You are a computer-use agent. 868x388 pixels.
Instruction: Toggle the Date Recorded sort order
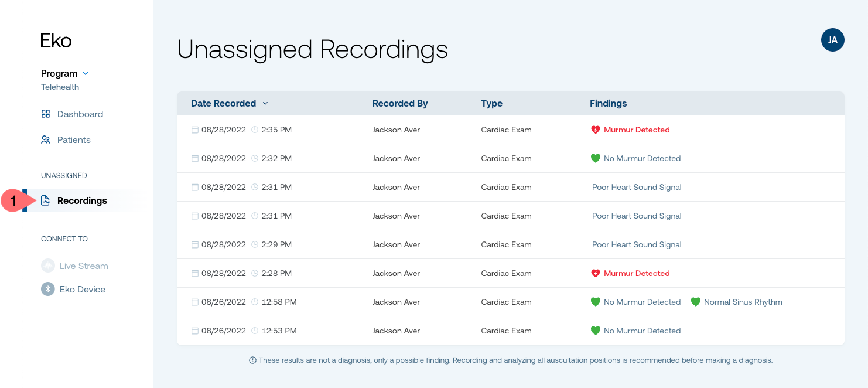[x=266, y=103]
